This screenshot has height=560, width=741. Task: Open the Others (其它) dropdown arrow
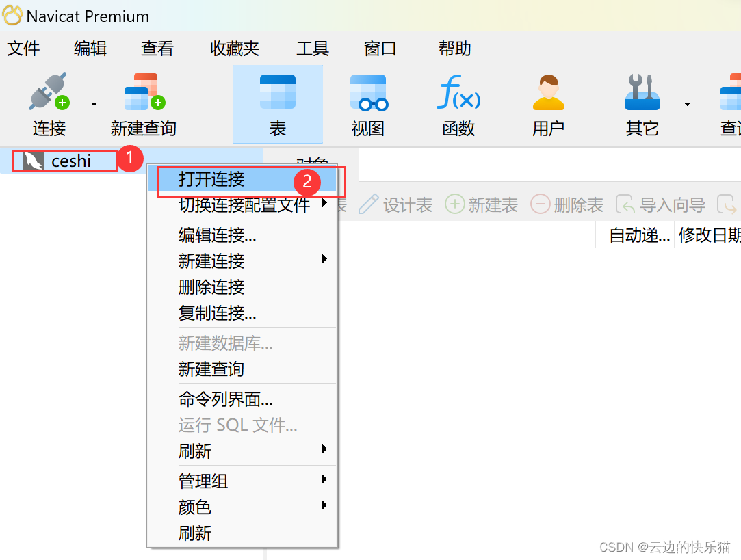(x=687, y=104)
